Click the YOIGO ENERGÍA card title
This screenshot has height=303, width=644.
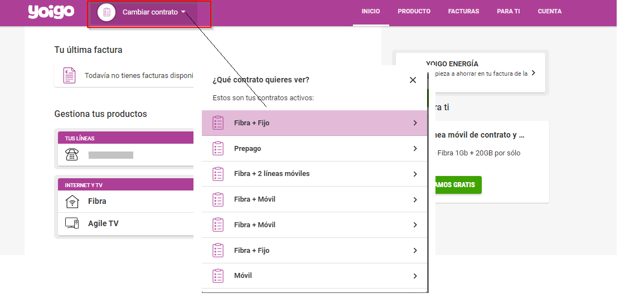[x=452, y=64]
